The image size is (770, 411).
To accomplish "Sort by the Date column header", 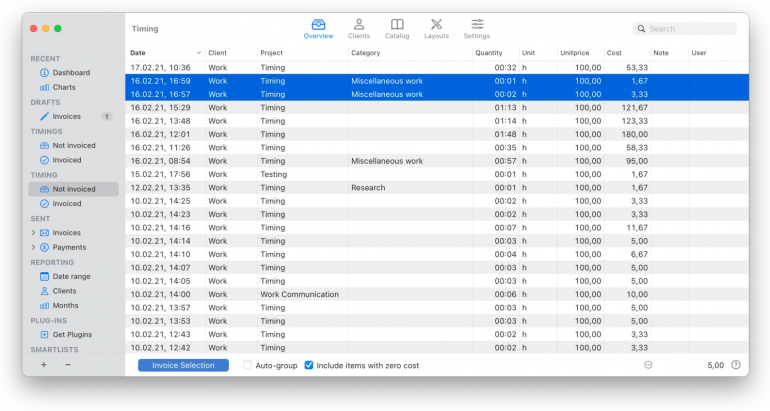I will coord(165,53).
